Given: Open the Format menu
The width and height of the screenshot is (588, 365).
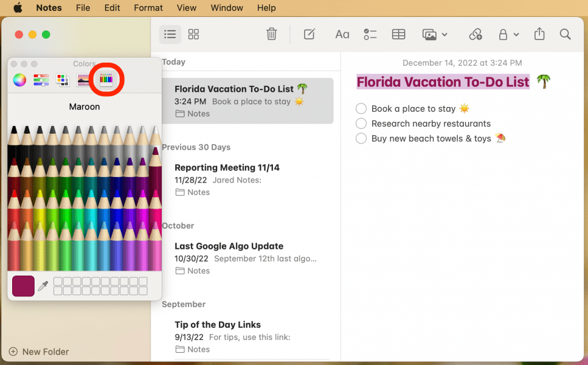Looking at the screenshot, I should click(148, 8).
